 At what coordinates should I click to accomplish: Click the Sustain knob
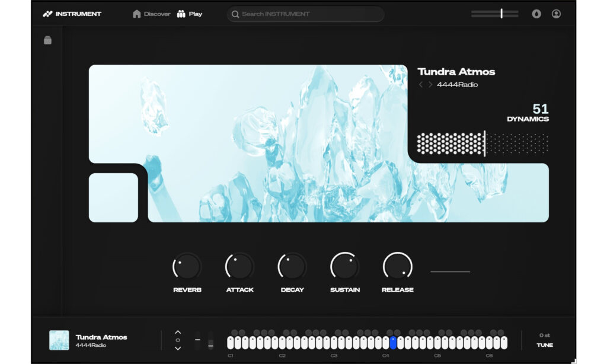pos(345,267)
